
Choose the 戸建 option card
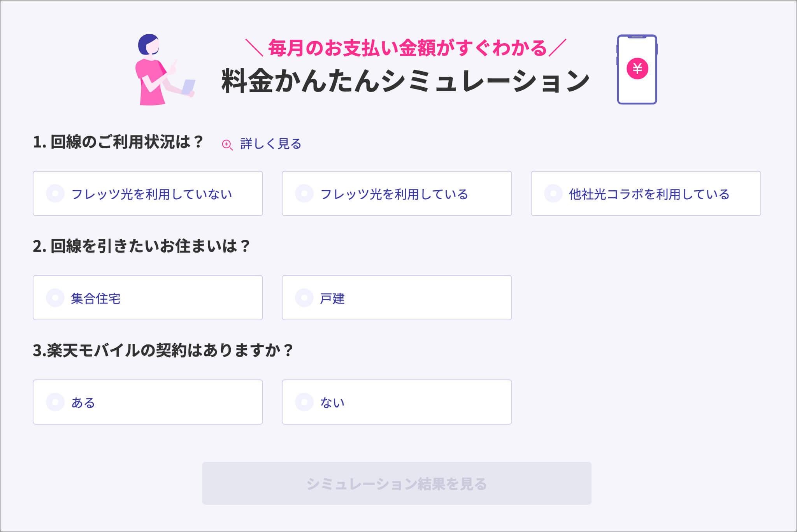(x=397, y=298)
